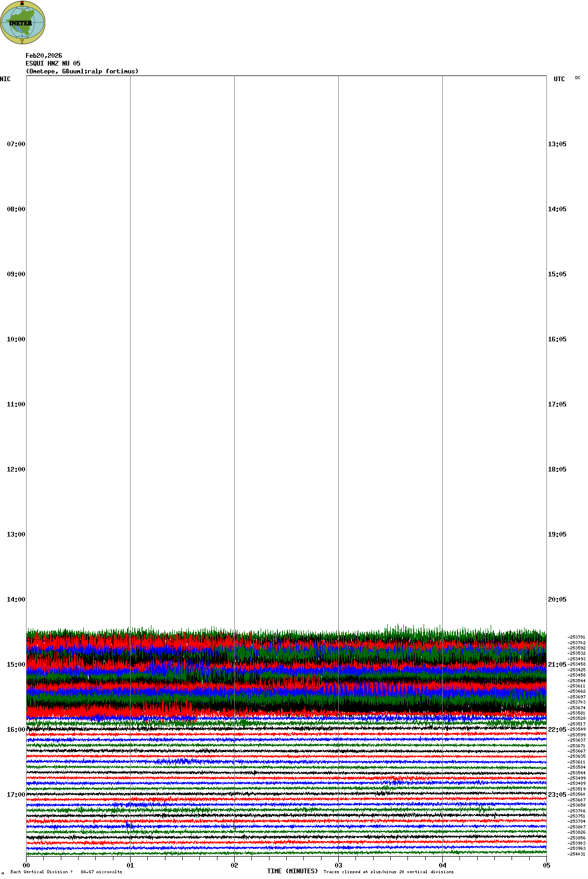Click the Ometepe station description line

pos(82,71)
